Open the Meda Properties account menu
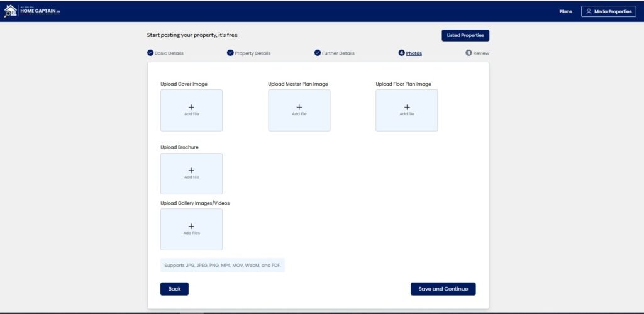The height and width of the screenshot is (314, 644). tap(608, 11)
